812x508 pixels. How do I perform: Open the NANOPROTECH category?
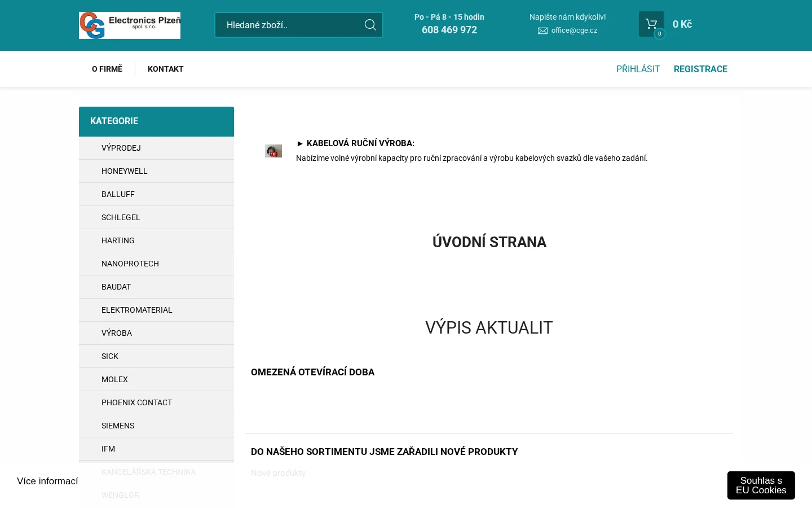pos(156,264)
